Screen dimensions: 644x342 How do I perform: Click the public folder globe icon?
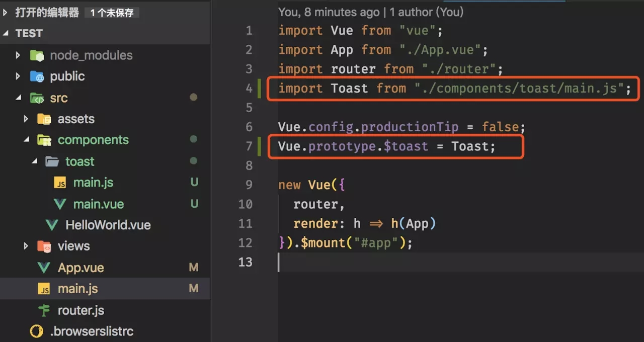pos(37,76)
